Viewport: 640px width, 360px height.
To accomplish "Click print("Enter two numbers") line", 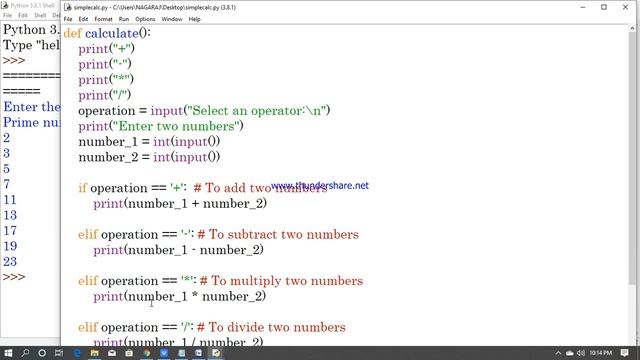I will 161,126.
